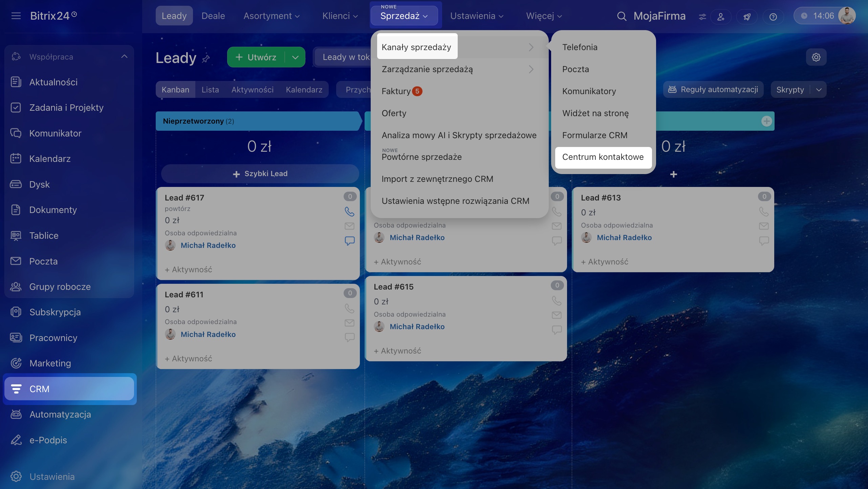The image size is (868, 489).
Task: Click the phone icon on Lead #617
Action: click(349, 212)
